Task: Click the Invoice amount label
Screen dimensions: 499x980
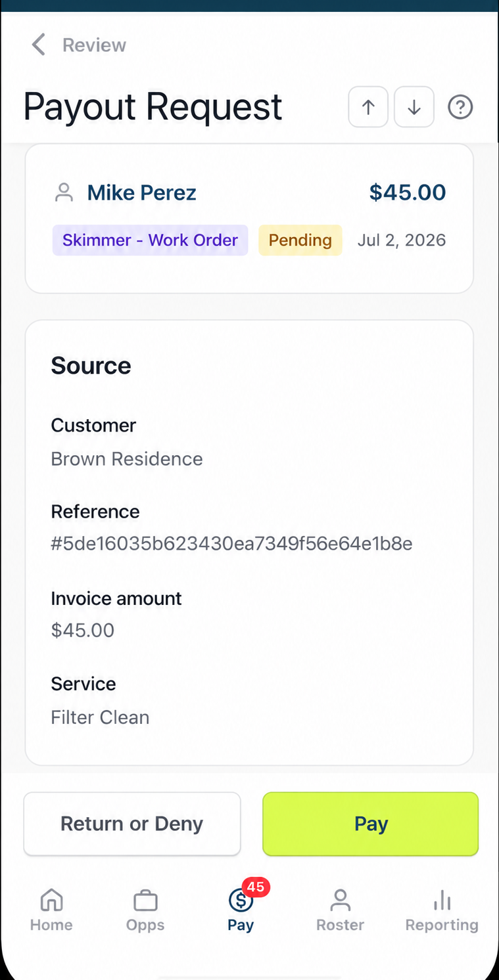Action: [x=116, y=598]
